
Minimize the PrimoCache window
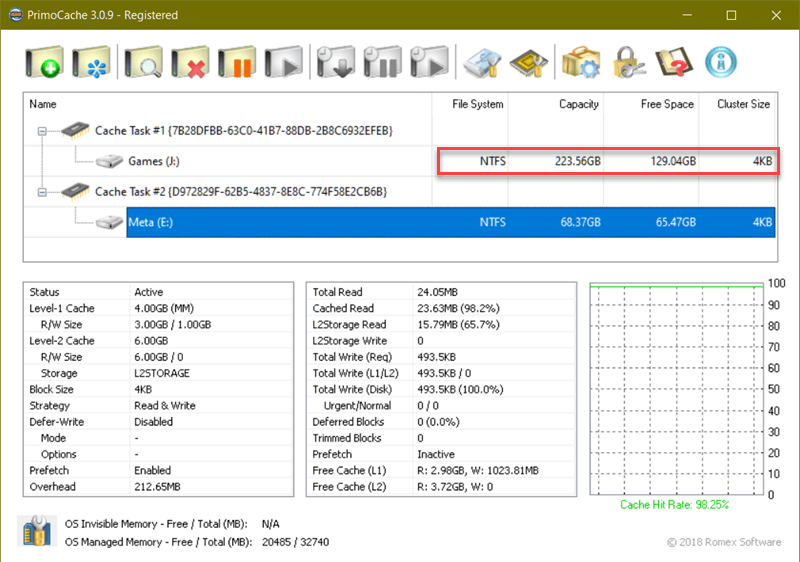click(x=687, y=15)
